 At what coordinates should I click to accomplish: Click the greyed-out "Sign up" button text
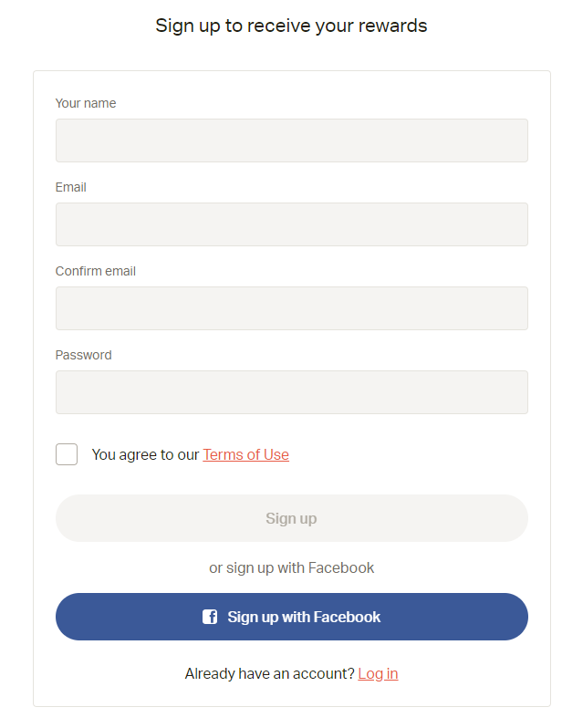tap(291, 518)
